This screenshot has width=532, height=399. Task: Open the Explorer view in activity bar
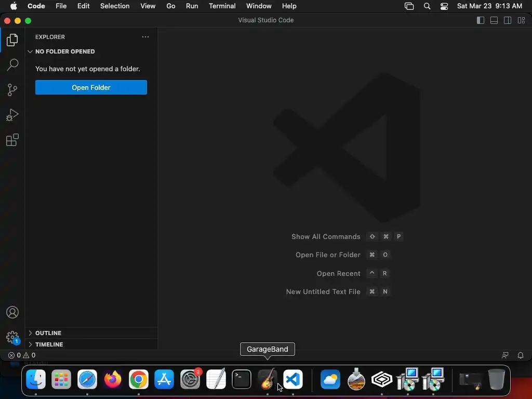click(12, 40)
